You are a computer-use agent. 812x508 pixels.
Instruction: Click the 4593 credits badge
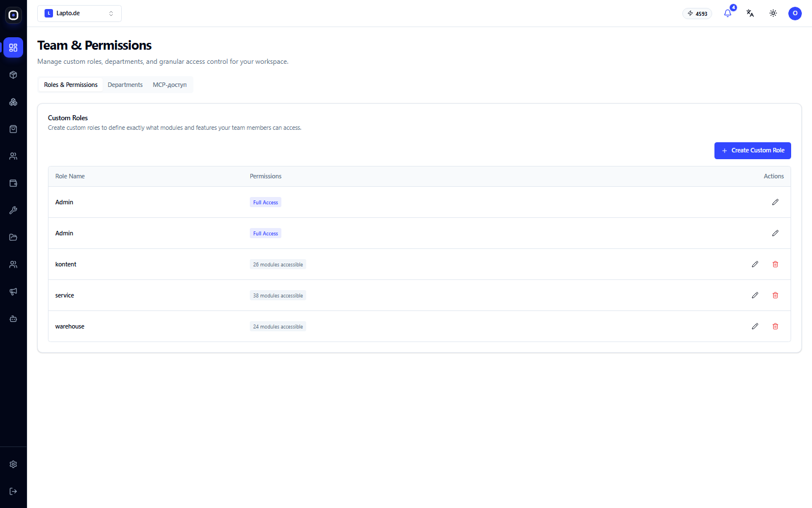[698, 14]
